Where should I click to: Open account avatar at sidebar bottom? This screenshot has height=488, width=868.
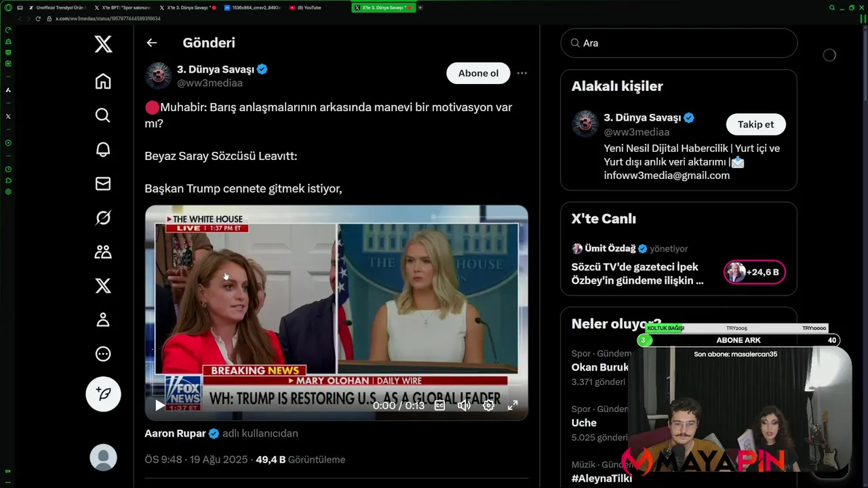[x=103, y=458]
